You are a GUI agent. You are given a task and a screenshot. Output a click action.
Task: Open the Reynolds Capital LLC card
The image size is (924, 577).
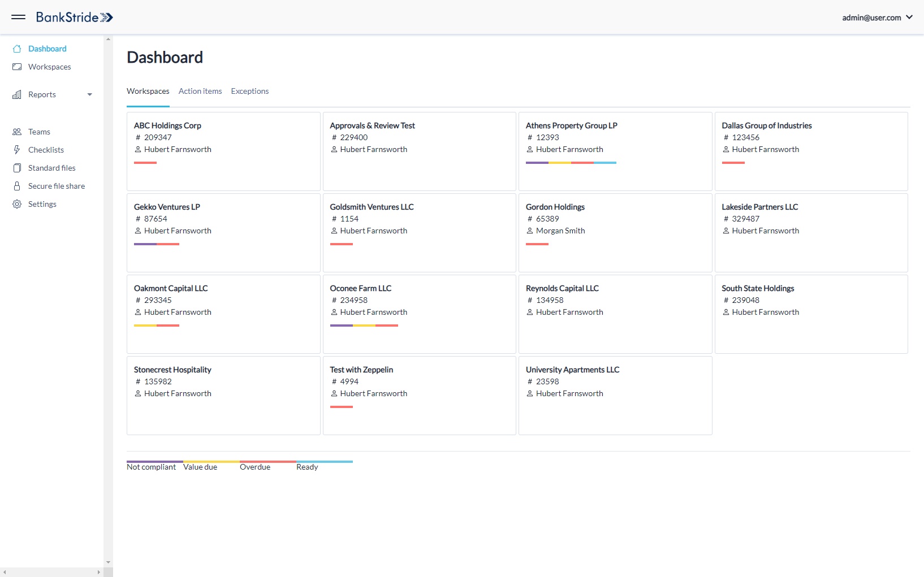point(615,314)
